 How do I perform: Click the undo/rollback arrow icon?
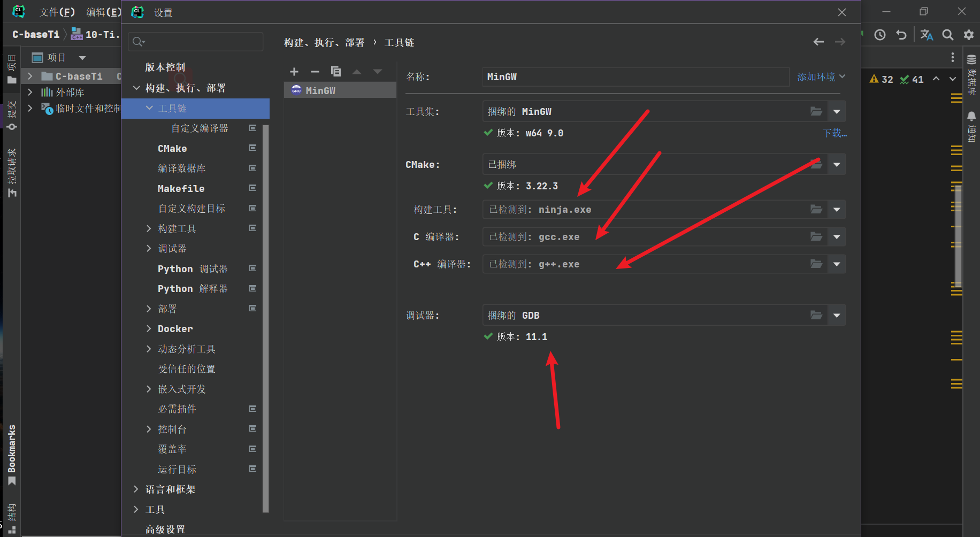tap(901, 35)
